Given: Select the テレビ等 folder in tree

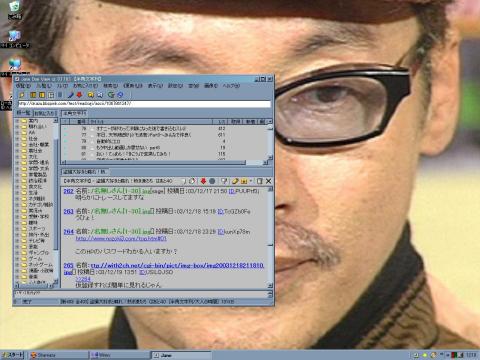Looking at the screenshot, I should 36,241.
